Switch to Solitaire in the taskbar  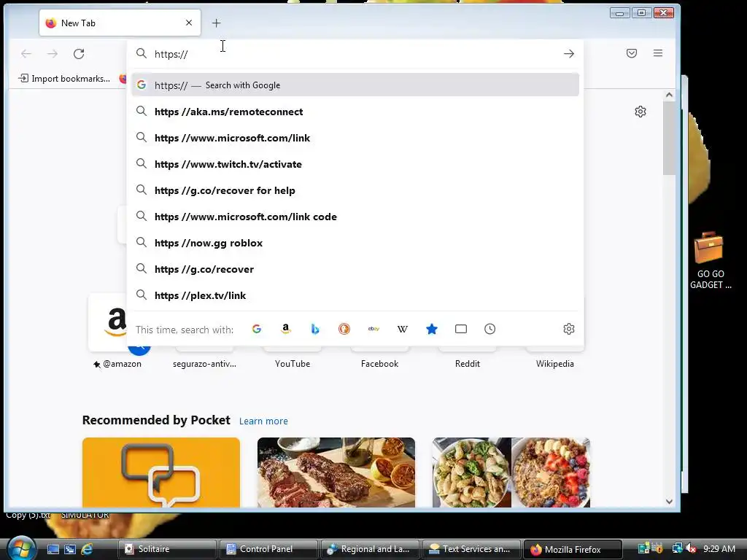point(167,549)
